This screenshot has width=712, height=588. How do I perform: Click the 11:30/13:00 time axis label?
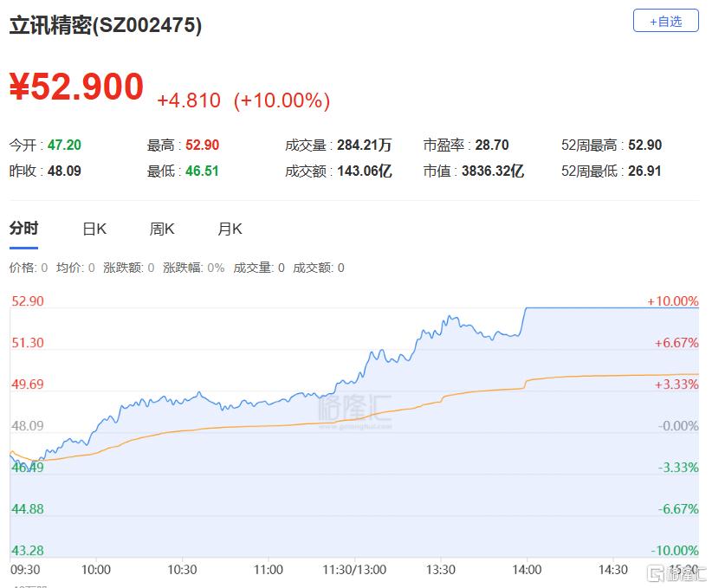(x=354, y=570)
